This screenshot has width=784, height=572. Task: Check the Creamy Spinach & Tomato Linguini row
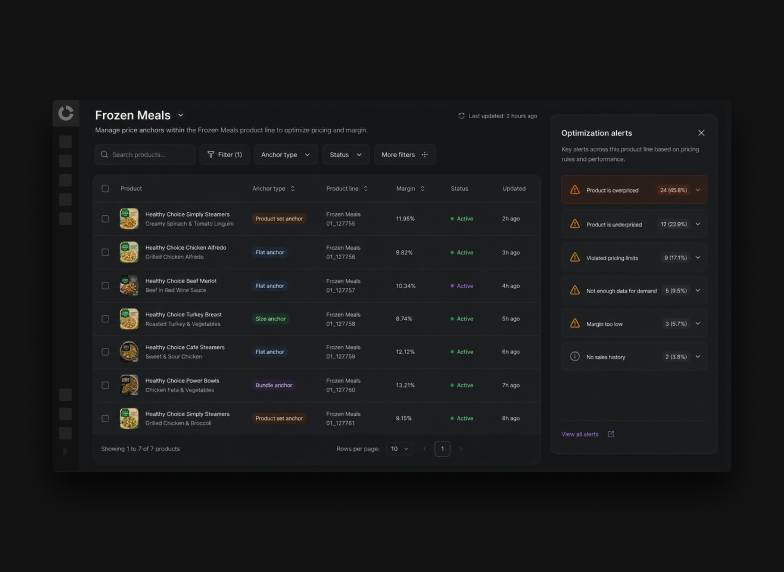(x=105, y=218)
